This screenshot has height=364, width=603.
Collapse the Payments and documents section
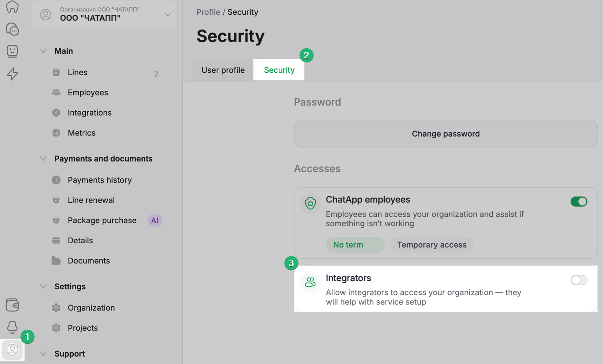(43, 159)
